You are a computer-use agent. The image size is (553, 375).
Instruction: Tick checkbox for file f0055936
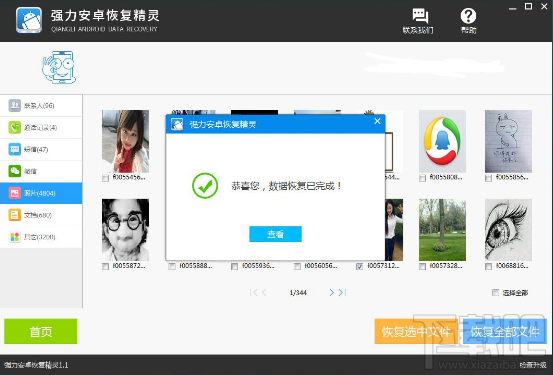[x=234, y=266]
